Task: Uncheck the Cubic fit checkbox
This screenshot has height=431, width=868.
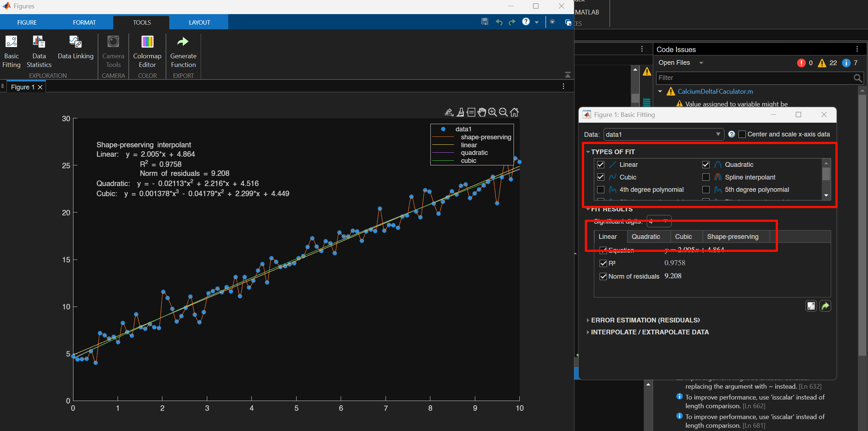Action: click(601, 177)
